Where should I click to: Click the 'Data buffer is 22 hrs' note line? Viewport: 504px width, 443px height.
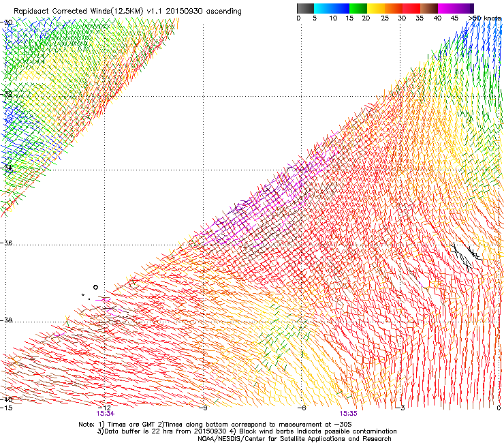coord(247,431)
